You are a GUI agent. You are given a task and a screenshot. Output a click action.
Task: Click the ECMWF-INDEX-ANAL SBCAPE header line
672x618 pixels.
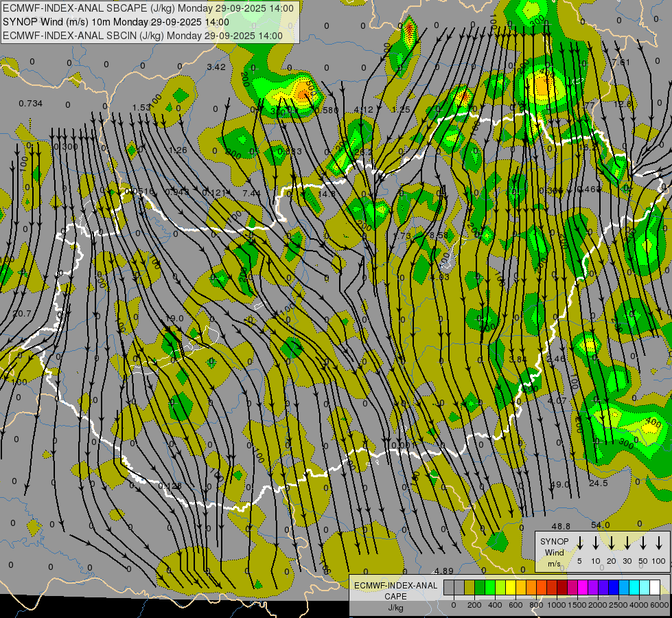(149, 9)
